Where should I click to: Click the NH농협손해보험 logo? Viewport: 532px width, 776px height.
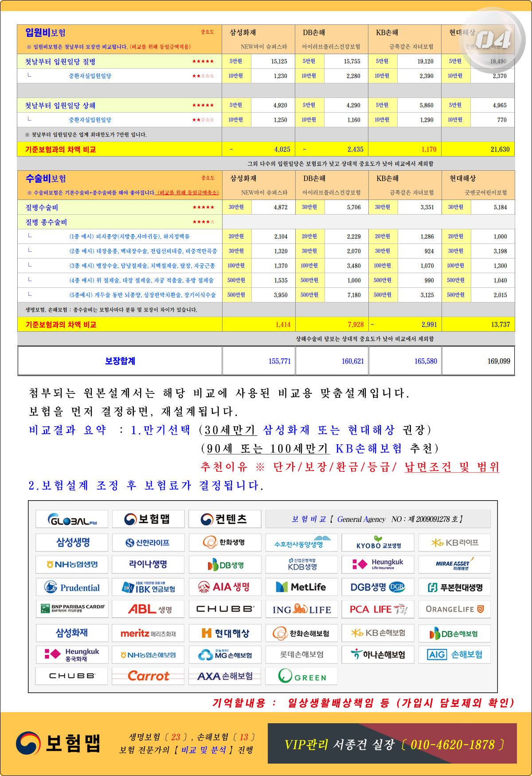pos(148,655)
